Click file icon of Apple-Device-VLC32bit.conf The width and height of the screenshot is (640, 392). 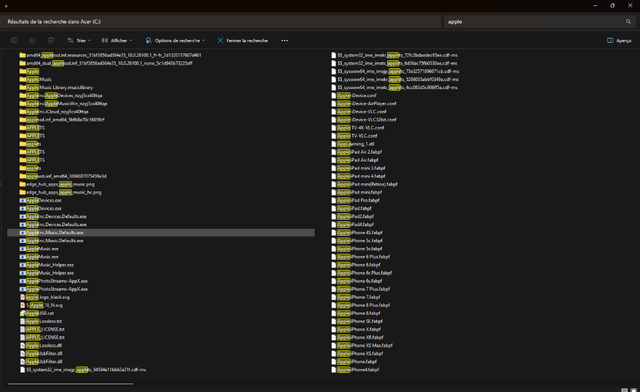point(334,120)
